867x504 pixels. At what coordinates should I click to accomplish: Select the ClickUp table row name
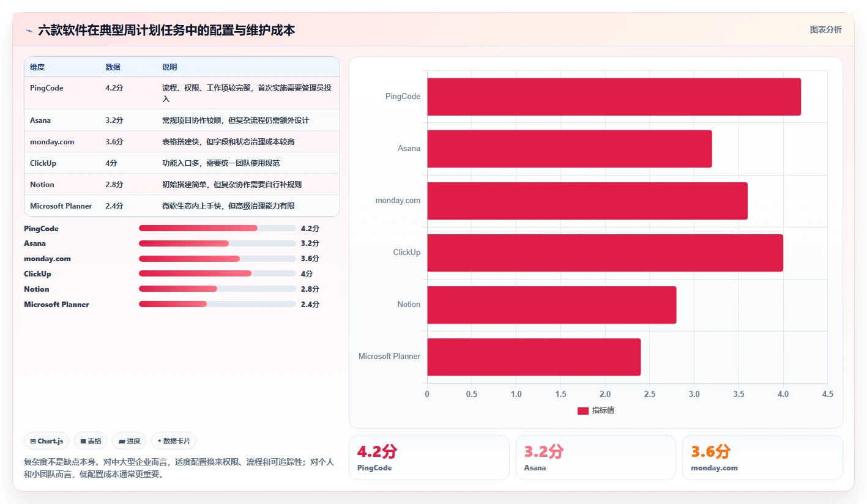coord(43,163)
